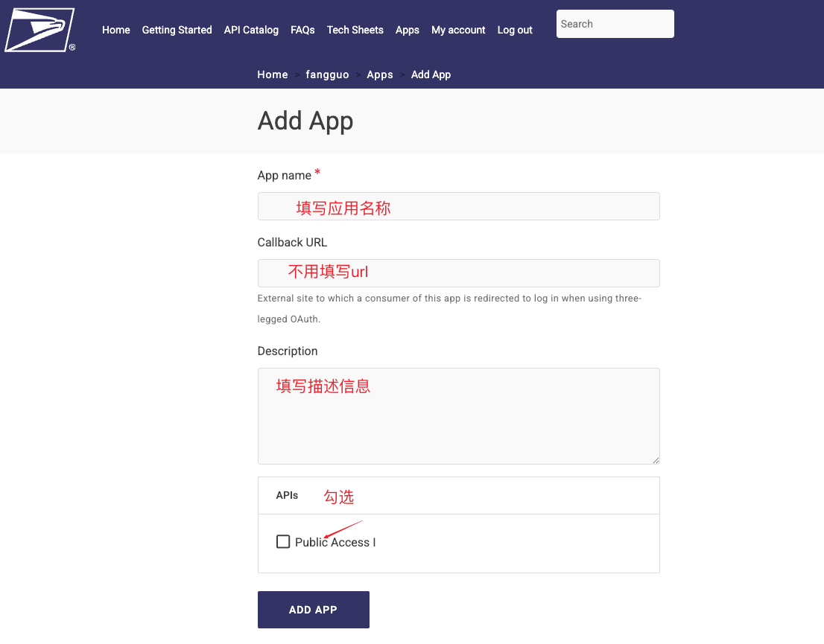Open My account page

pos(458,30)
